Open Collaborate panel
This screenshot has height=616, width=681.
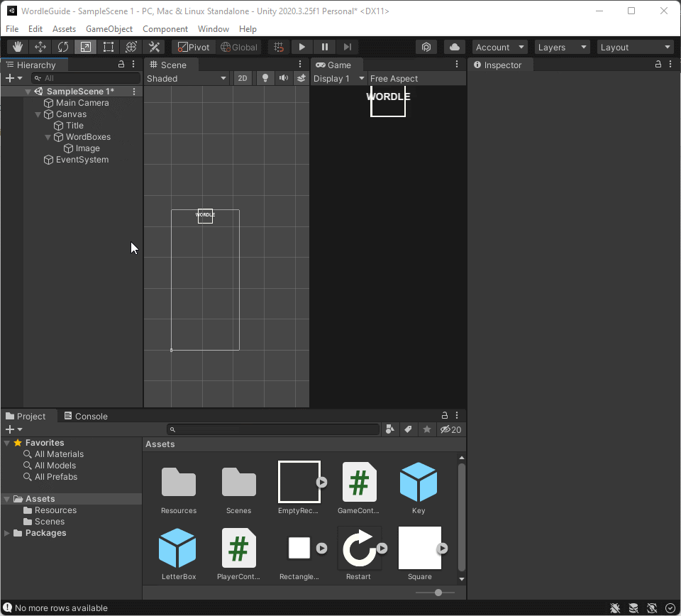pyautogui.click(x=426, y=47)
